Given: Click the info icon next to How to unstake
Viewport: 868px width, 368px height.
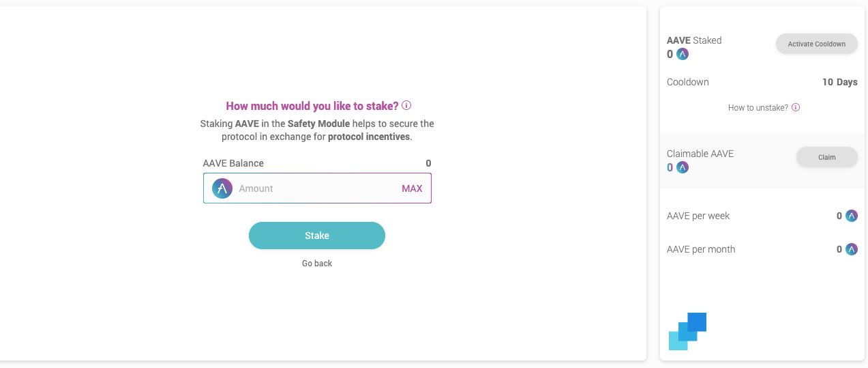Looking at the screenshot, I should (796, 108).
